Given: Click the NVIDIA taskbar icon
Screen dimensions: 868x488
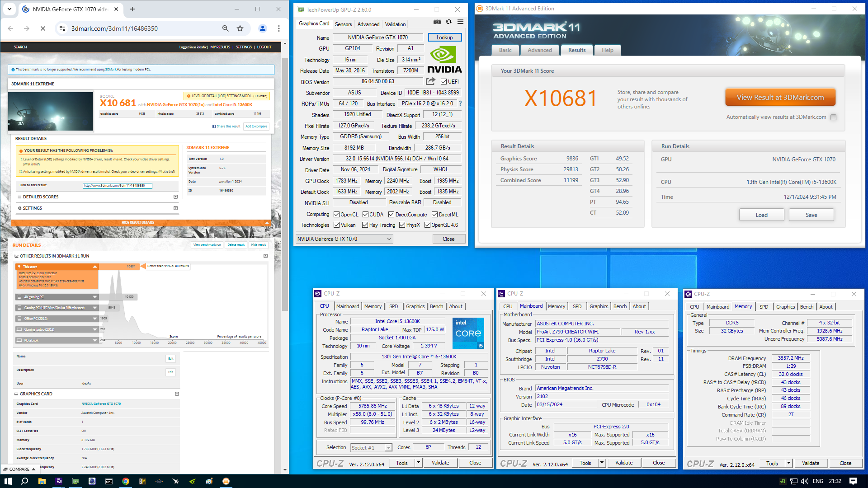Looking at the screenshot, I should (x=193, y=481).
